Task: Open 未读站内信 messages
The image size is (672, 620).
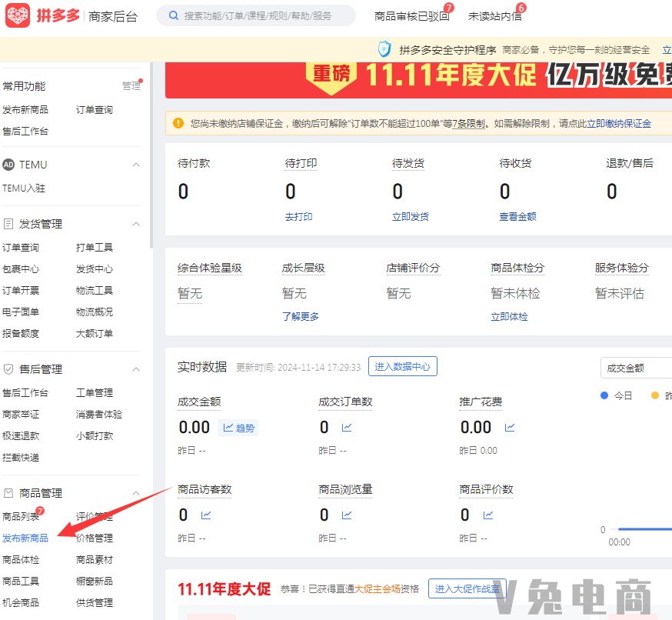Action: pos(494,15)
